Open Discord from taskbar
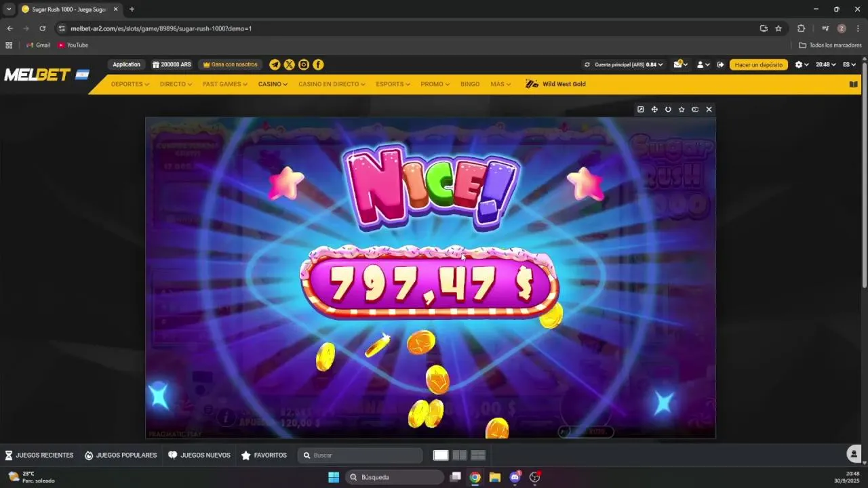Image resolution: width=868 pixels, height=488 pixels. click(x=515, y=477)
